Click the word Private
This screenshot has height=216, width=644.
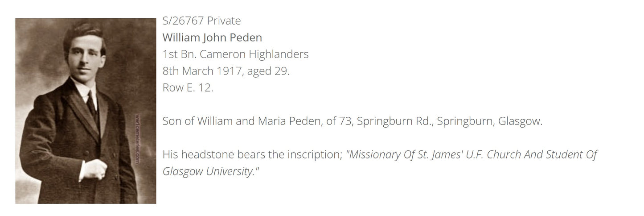click(224, 21)
